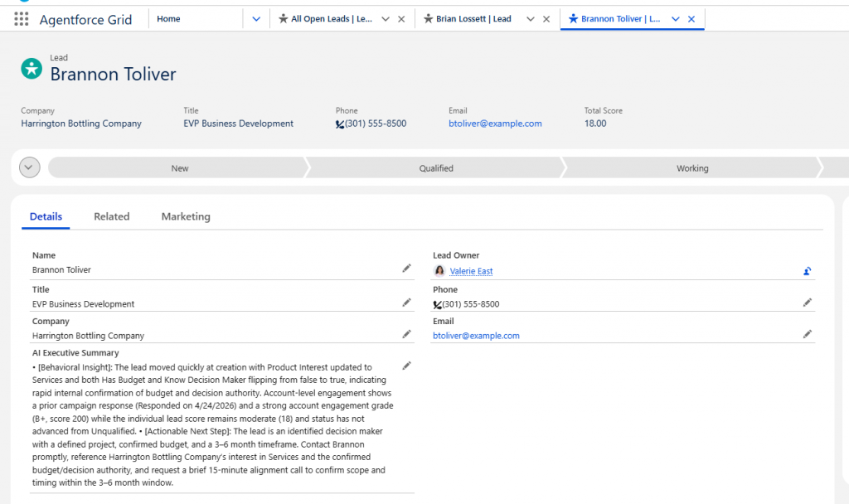Viewport: 849px width, 504px height.
Task: Click the Agentforce Grid app name
Action: (x=85, y=20)
